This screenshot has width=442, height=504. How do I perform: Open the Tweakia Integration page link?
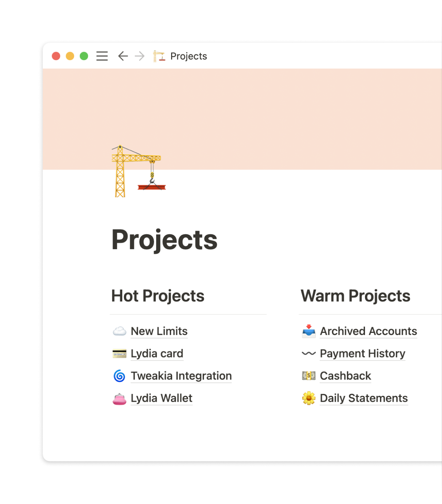(181, 376)
